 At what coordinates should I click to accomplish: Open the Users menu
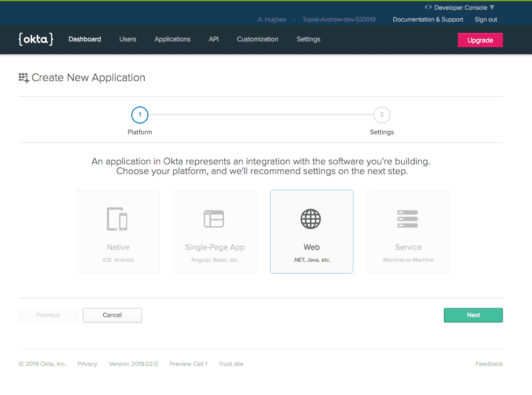[127, 39]
